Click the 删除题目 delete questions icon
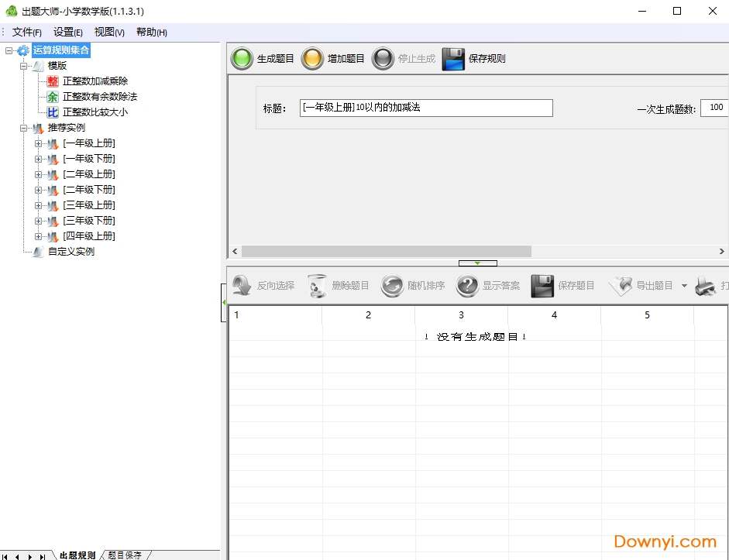729x560 pixels. click(318, 286)
